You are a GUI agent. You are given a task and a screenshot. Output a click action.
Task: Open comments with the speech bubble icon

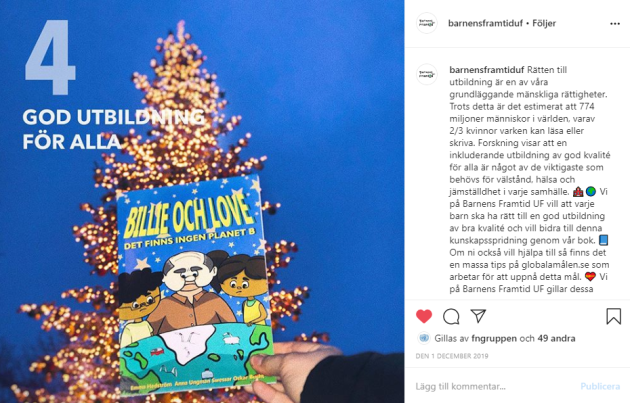coord(451,316)
